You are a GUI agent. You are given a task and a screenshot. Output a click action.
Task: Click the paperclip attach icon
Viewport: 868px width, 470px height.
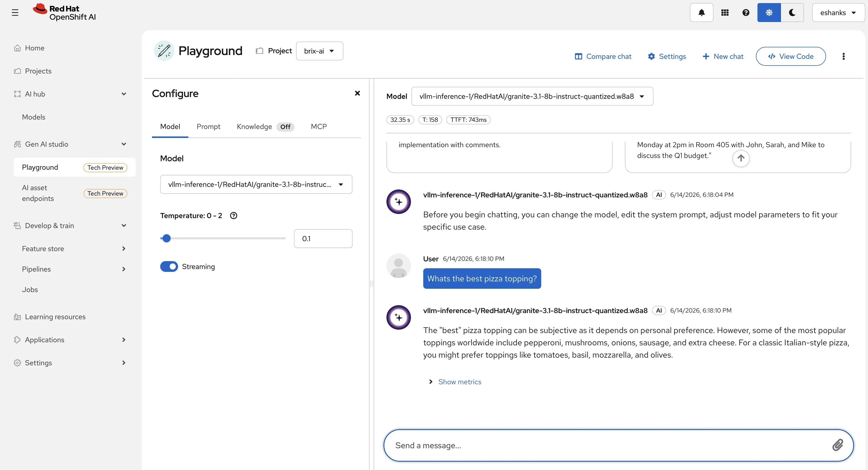click(838, 445)
